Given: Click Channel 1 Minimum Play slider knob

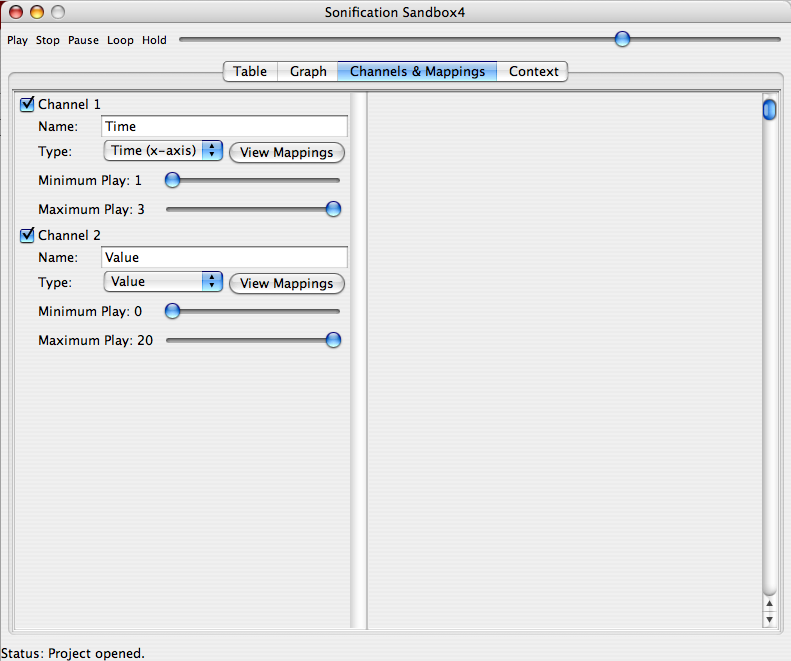Looking at the screenshot, I should [x=173, y=180].
